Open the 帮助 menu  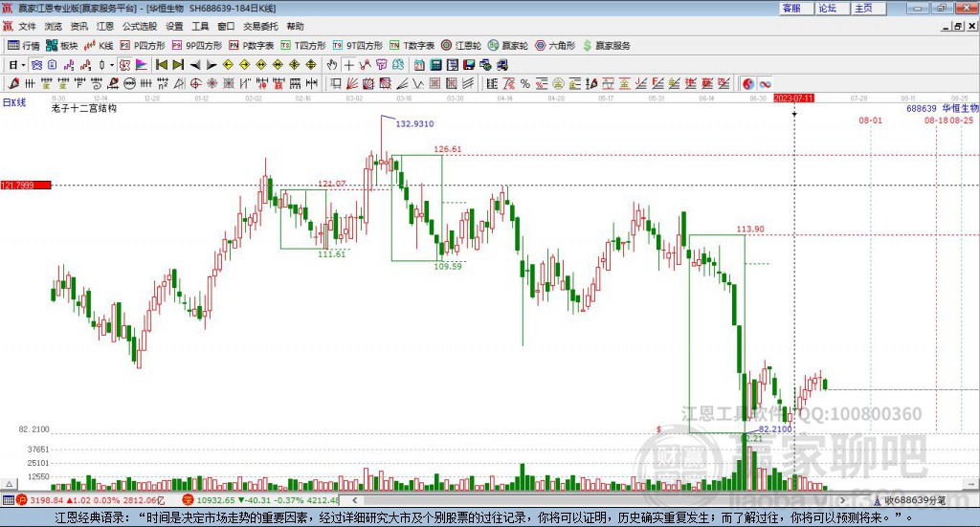tap(295, 26)
